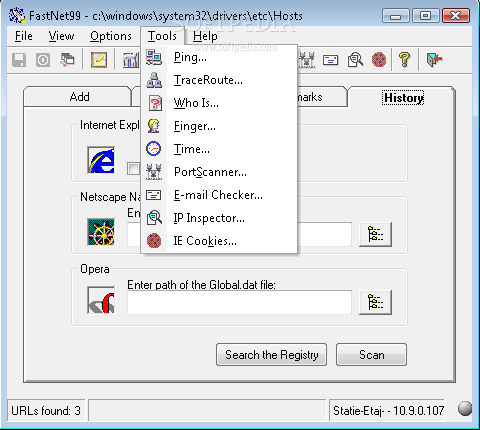This screenshot has width=480, height=430.
Task: Choose Who Is... from the Tools menu
Action: click(x=219, y=103)
